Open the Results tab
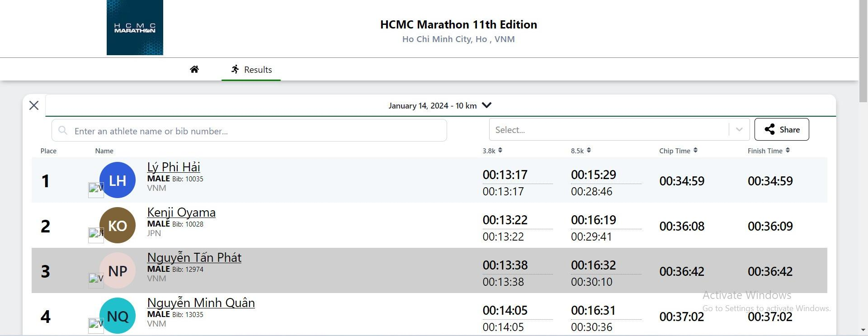The height and width of the screenshot is (336, 868). click(251, 70)
